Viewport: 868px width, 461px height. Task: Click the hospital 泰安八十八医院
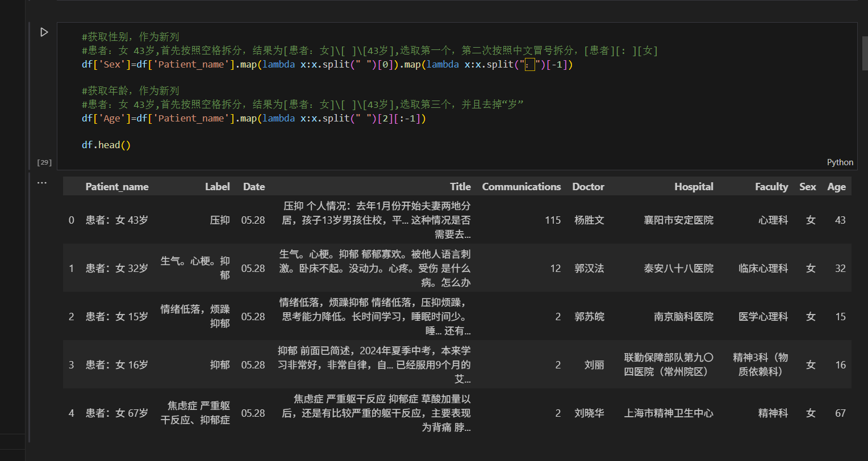[678, 268]
